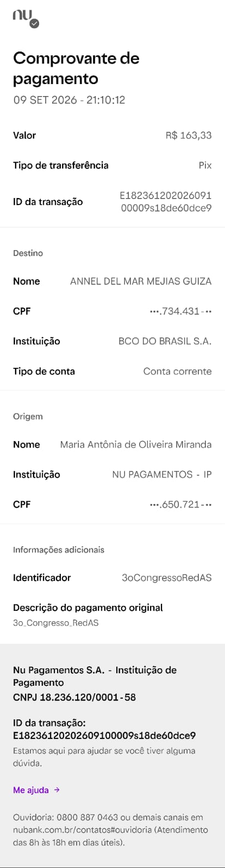Click the Conta corrente account type

(177, 372)
